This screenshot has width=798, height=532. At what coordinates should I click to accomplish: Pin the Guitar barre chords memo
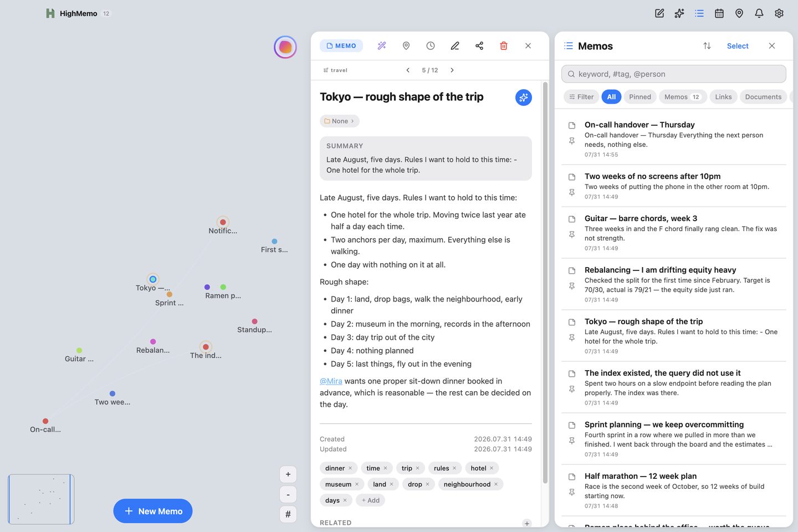[x=572, y=235]
